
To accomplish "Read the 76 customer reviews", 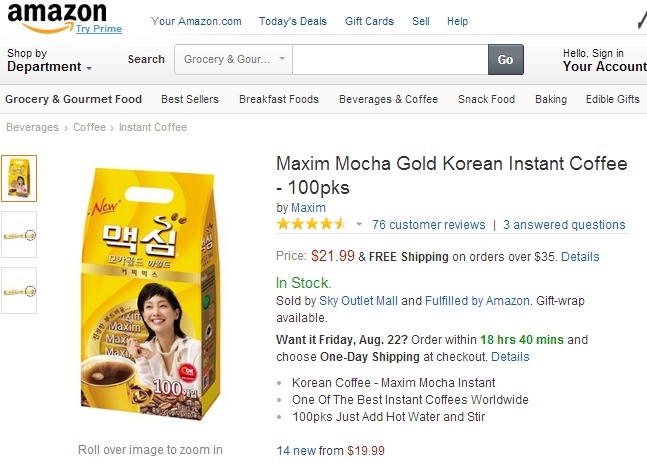I will click(x=428, y=225).
